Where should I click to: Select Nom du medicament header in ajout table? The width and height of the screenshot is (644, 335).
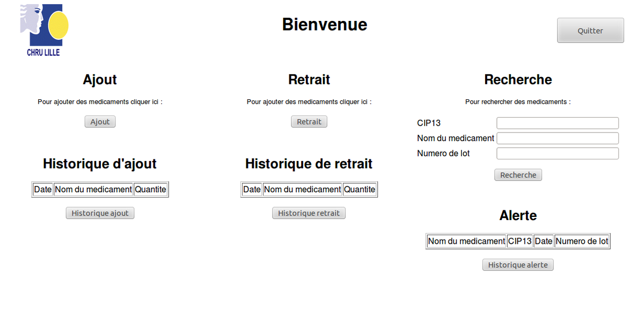93,190
